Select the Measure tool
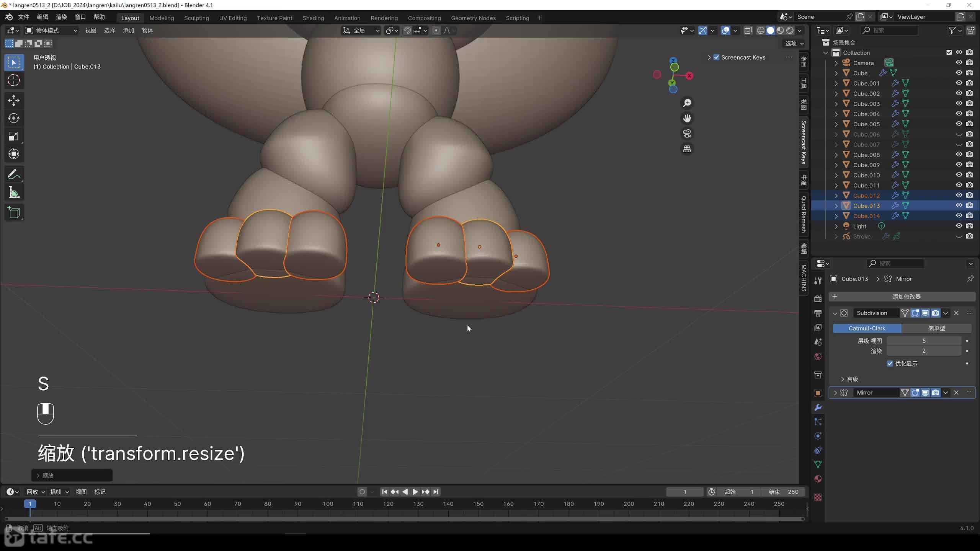The image size is (980, 551). click(x=14, y=192)
